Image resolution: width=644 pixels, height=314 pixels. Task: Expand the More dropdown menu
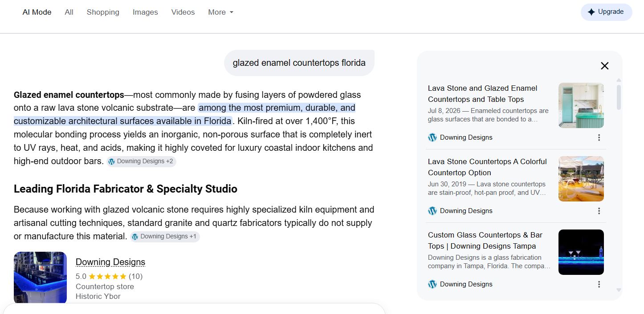[x=221, y=12]
